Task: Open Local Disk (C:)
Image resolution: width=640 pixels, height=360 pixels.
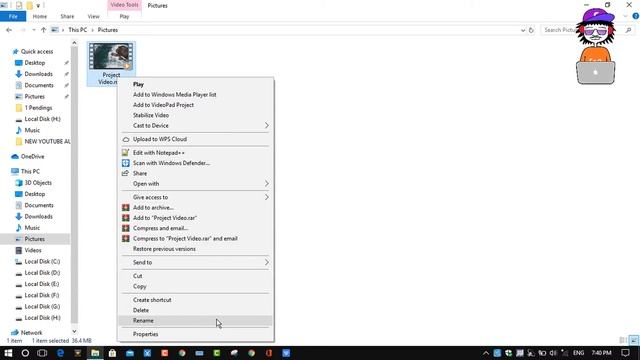Action: (x=42, y=262)
